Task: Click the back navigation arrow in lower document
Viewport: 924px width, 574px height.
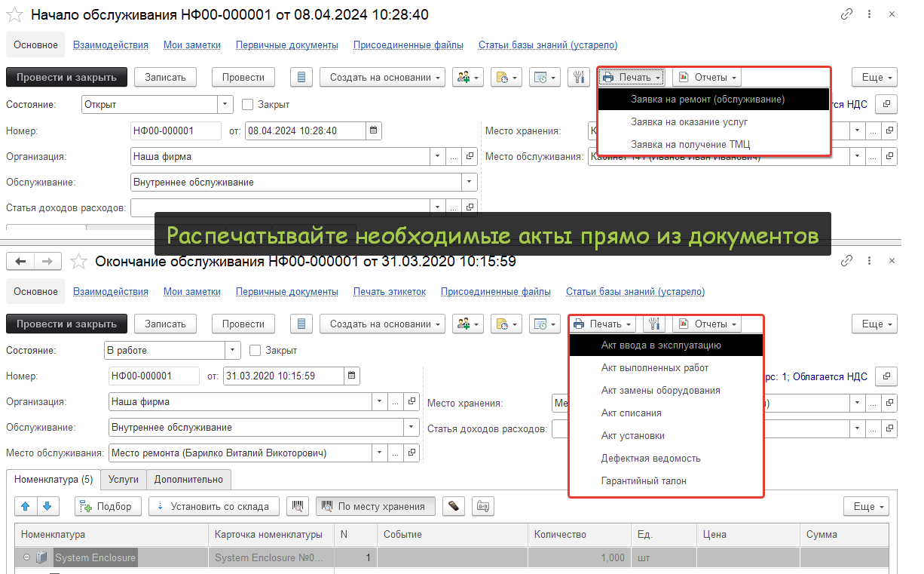Action: 20,262
